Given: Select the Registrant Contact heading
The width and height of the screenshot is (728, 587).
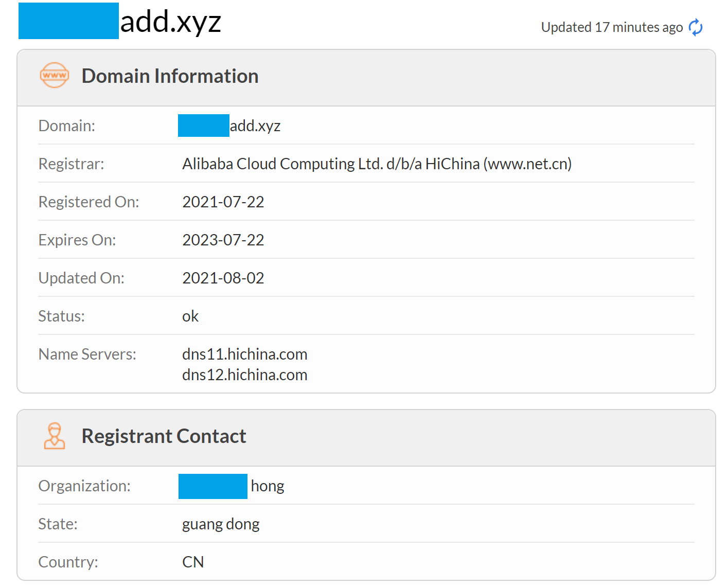Looking at the screenshot, I should pos(164,436).
